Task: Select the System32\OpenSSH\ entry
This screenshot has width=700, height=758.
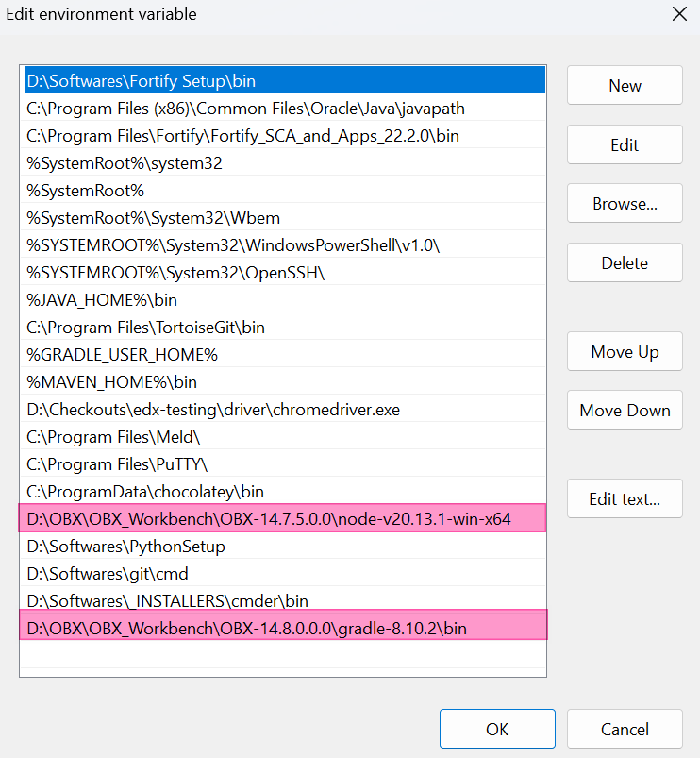Action: click(285, 272)
